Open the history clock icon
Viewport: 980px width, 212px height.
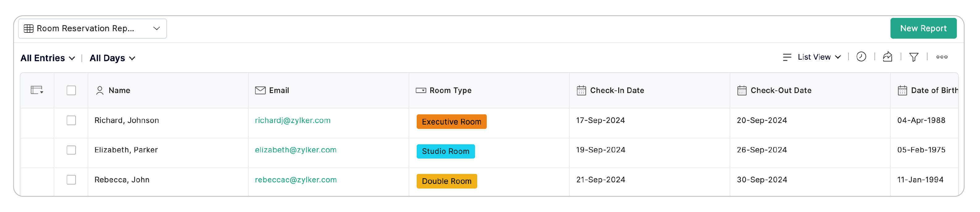pos(861,57)
